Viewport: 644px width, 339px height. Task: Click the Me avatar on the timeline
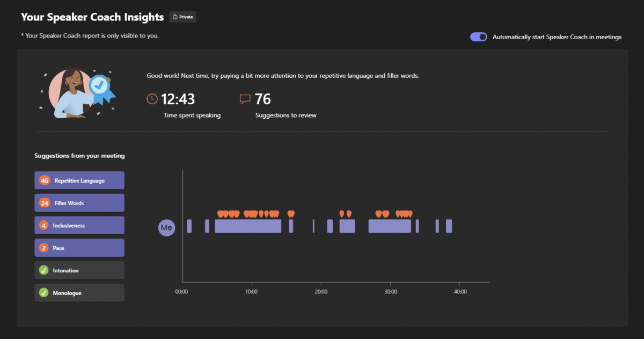pyautogui.click(x=166, y=228)
